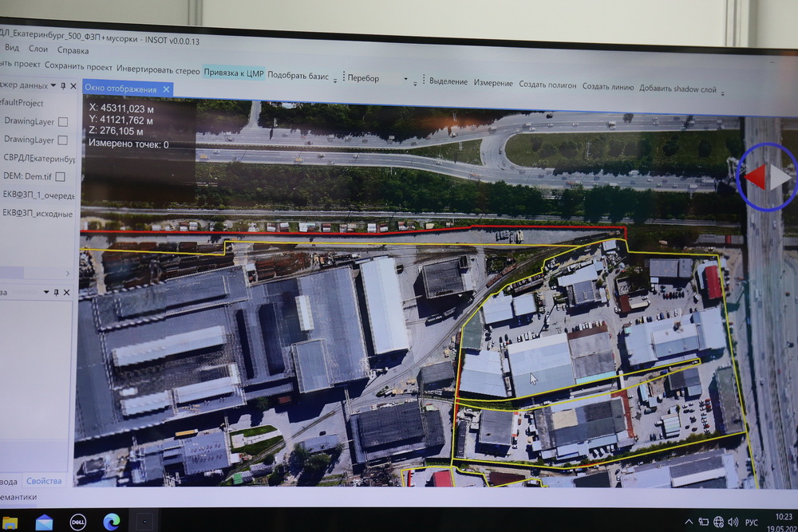Close the 'Окно отображения' tab

(167, 89)
